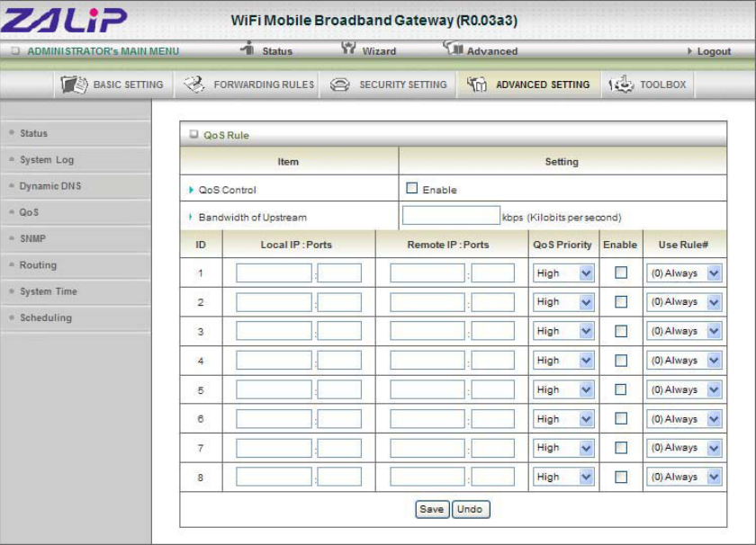Image resolution: width=756 pixels, height=545 pixels.
Task: Click the Forwarding Rules icon
Action: [194, 85]
